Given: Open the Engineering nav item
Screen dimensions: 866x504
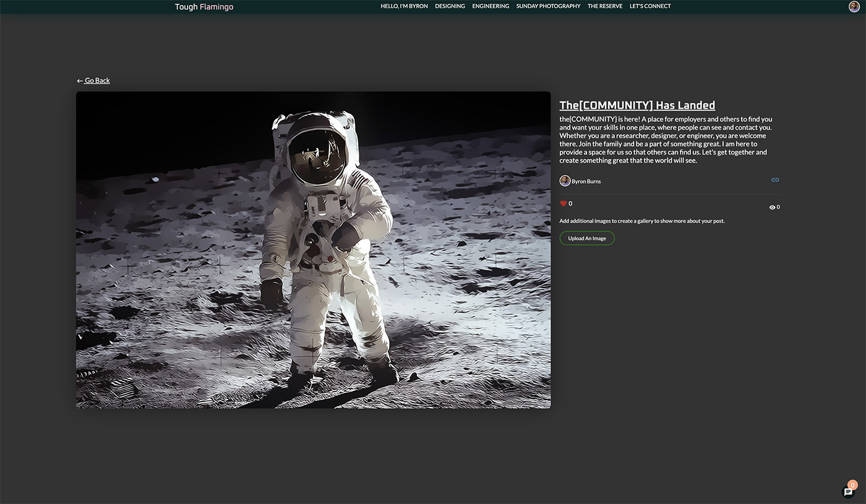Looking at the screenshot, I should 491,6.
